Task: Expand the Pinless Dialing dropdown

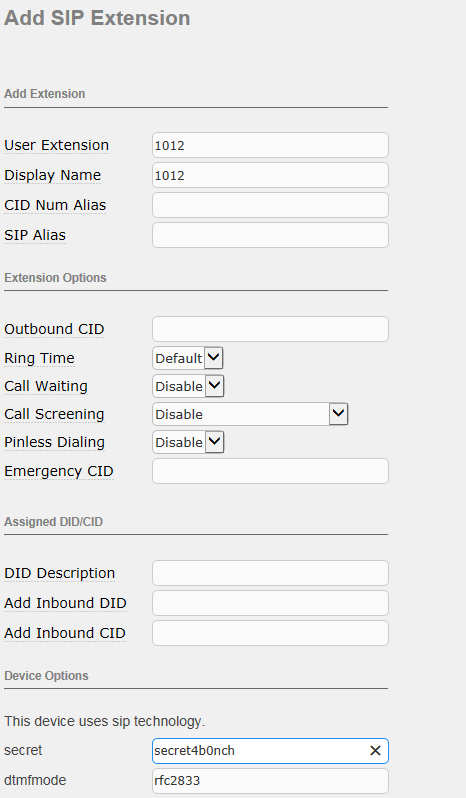Action: pyautogui.click(x=188, y=442)
